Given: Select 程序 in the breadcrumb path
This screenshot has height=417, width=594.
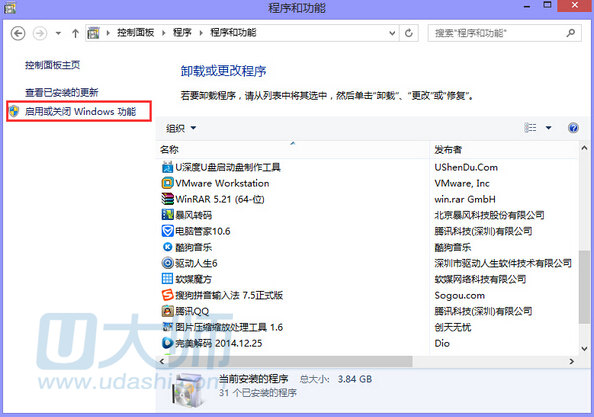Looking at the screenshot, I should (x=182, y=33).
